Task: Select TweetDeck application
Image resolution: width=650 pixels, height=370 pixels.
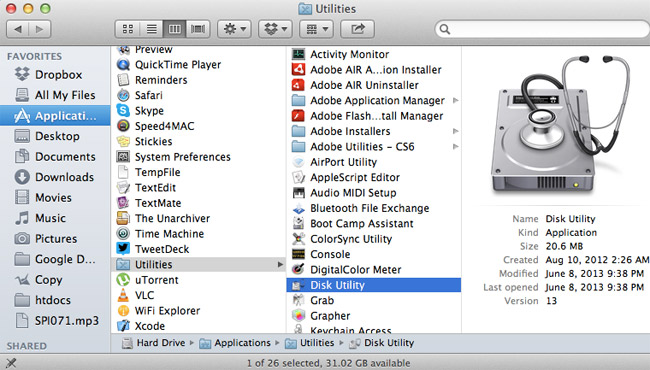Action: coord(199,249)
